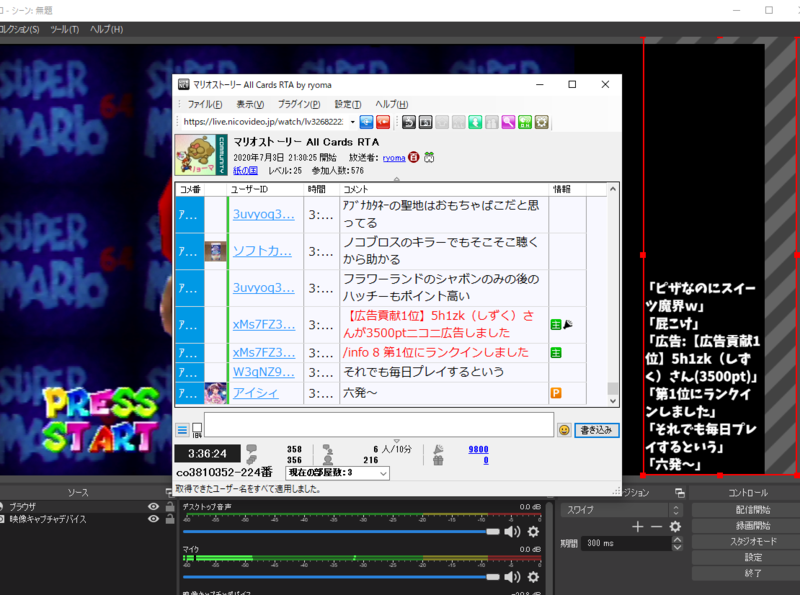Viewport: 800px width, 595px height.
Task: Toggle visibility of ブラウザ source
Action: point(153,507)
